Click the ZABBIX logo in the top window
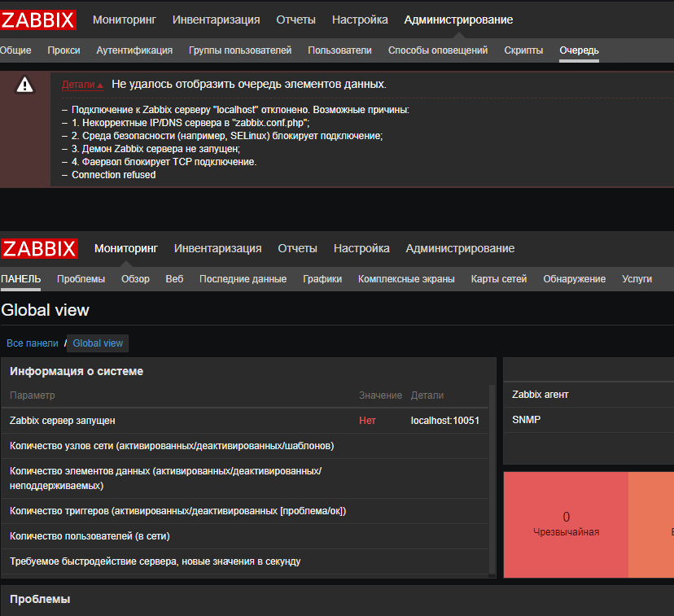674x616 pixels. click(x=37, y=20)
